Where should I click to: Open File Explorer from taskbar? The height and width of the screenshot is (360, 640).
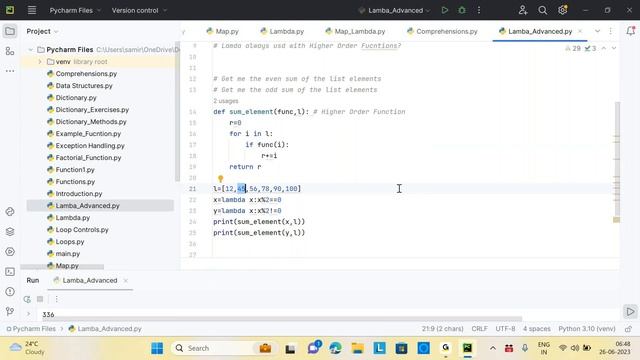358,348
